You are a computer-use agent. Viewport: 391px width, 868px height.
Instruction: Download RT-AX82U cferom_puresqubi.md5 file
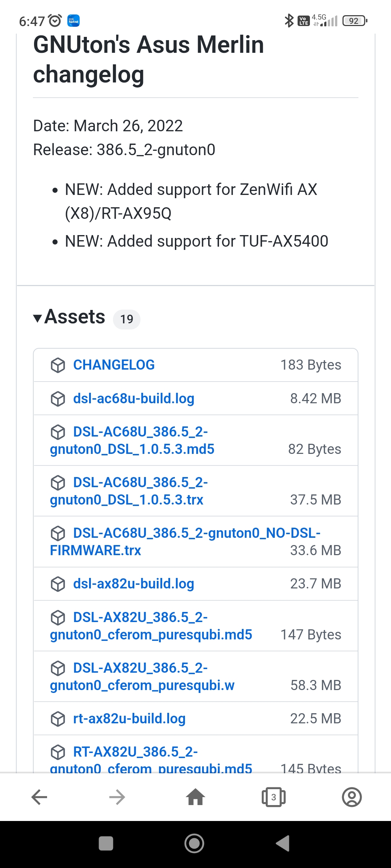point(151,759)
